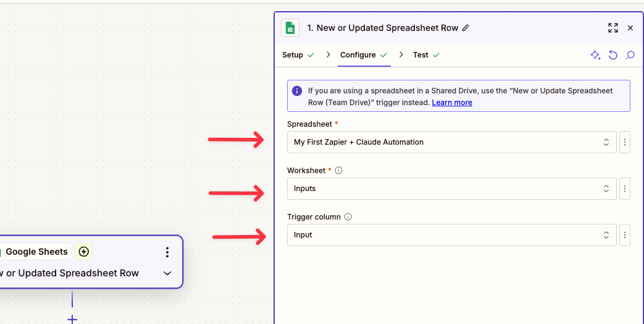Open the Trigger column dropdown showing Input
The height and width of the screenshot is (324, 644).
pos(452,235)
